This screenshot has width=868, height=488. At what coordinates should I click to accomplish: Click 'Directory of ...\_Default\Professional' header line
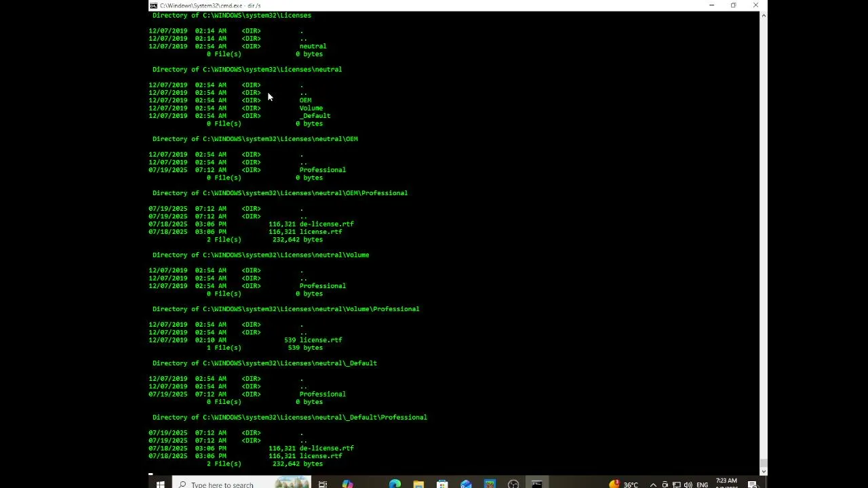(290, 418)
